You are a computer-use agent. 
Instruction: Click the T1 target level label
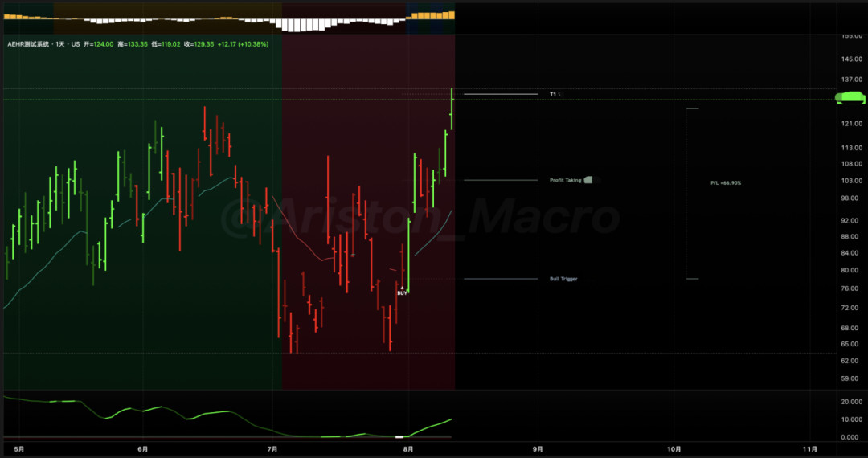pos(555,94)
